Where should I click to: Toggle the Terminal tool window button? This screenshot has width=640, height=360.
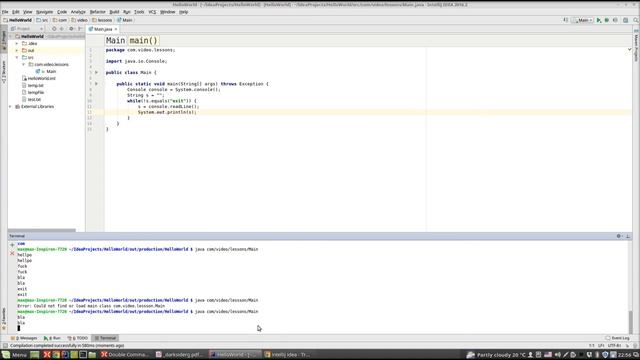105,338
